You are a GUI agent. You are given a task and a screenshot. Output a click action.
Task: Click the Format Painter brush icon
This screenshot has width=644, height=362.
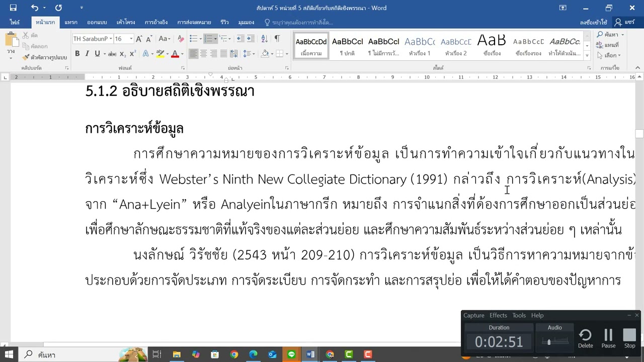pos(26,57)
